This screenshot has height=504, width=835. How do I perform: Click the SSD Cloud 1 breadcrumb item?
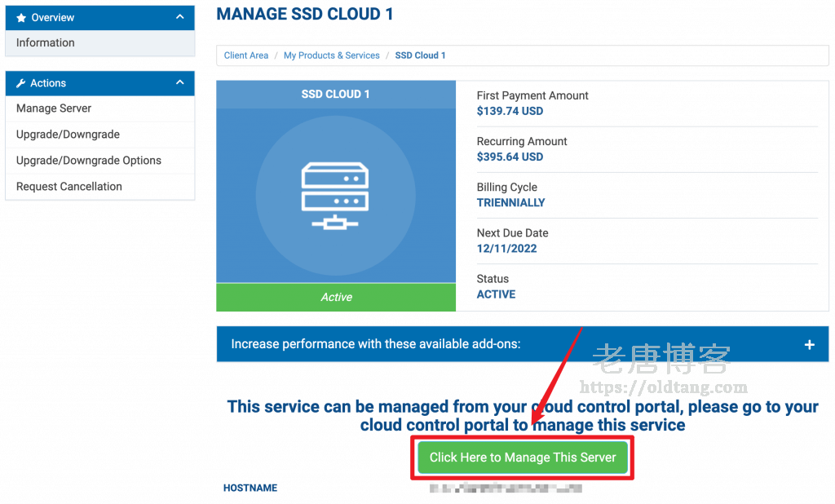click(420, 55)
